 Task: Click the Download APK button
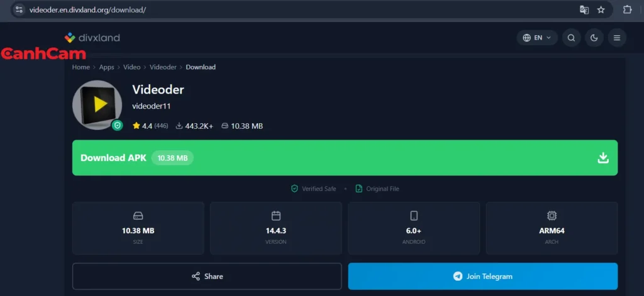345,158
